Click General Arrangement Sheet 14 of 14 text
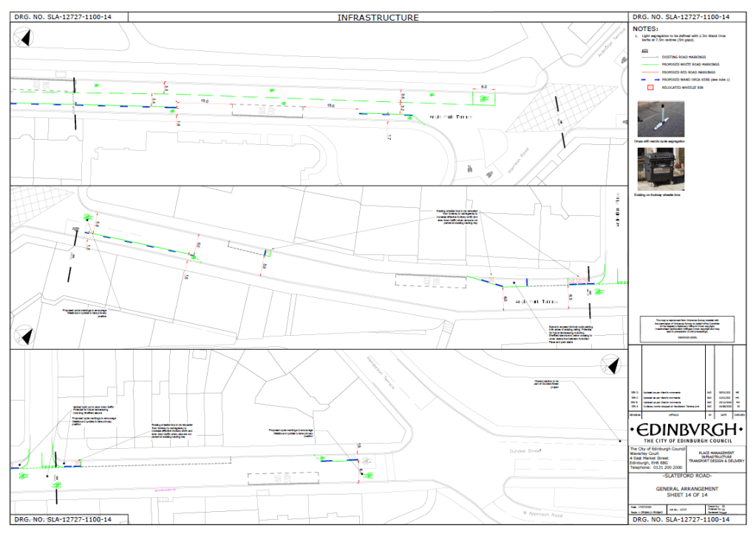The image size is (756, 537). [687, 493]
